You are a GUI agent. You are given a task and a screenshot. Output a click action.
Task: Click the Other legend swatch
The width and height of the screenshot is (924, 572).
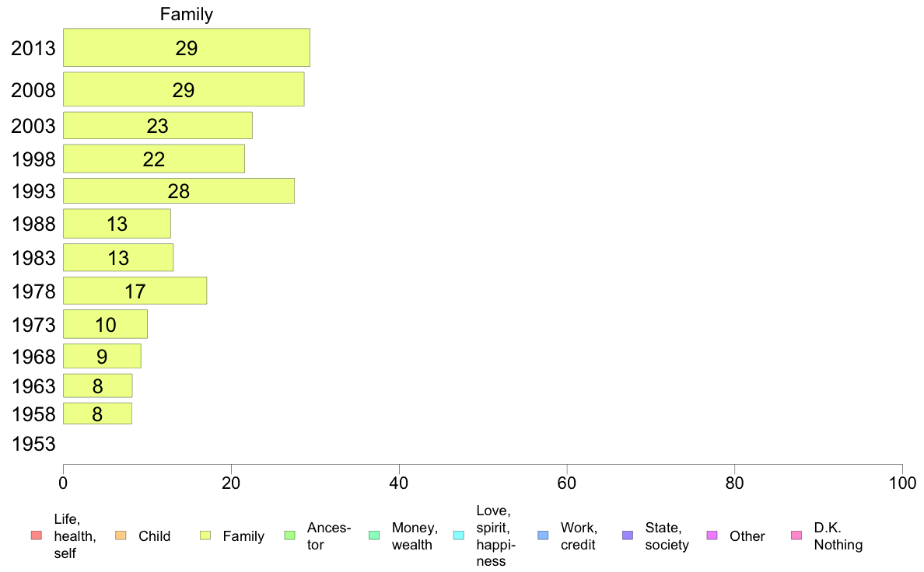(712, 535)
